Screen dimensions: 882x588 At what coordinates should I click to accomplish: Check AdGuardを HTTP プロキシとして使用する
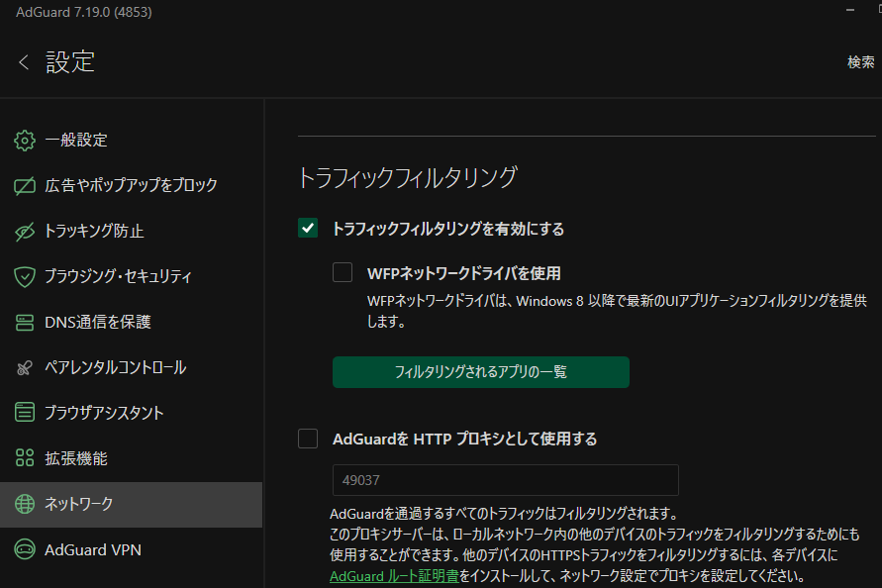[x=308, y=439]
